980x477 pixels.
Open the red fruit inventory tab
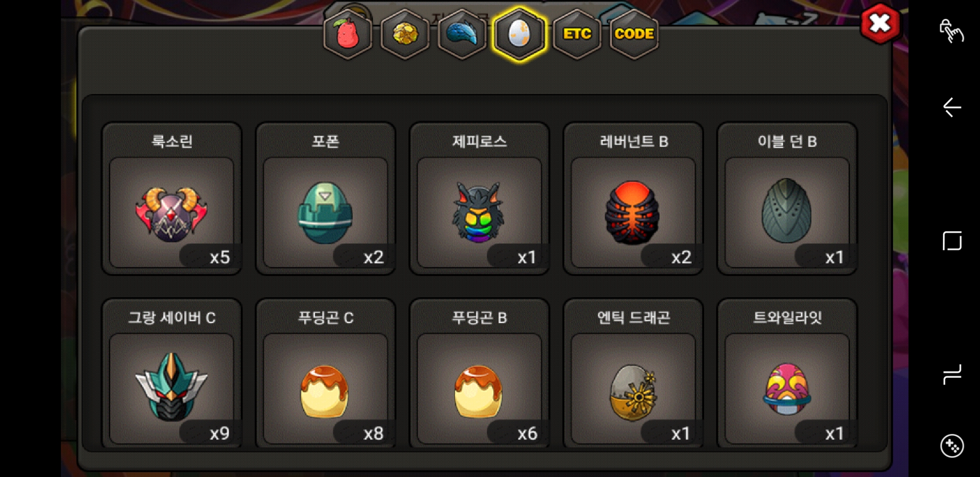348,34
